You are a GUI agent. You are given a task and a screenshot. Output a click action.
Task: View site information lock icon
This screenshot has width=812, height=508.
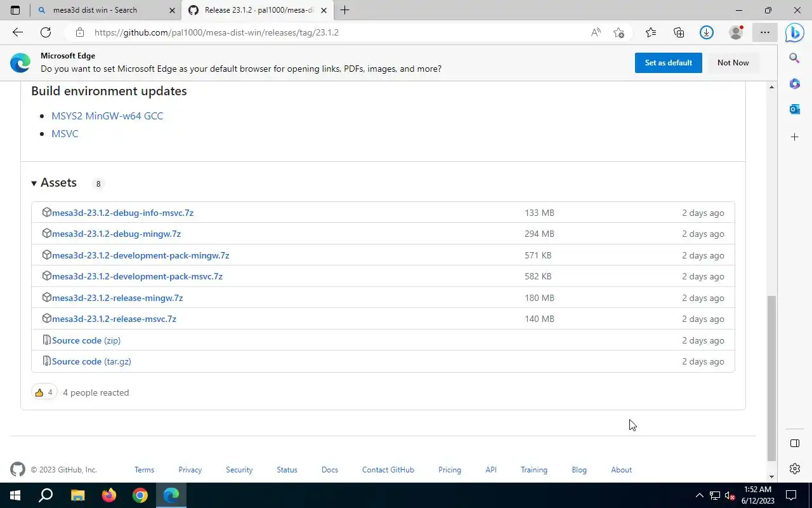(x=79, y=32)
